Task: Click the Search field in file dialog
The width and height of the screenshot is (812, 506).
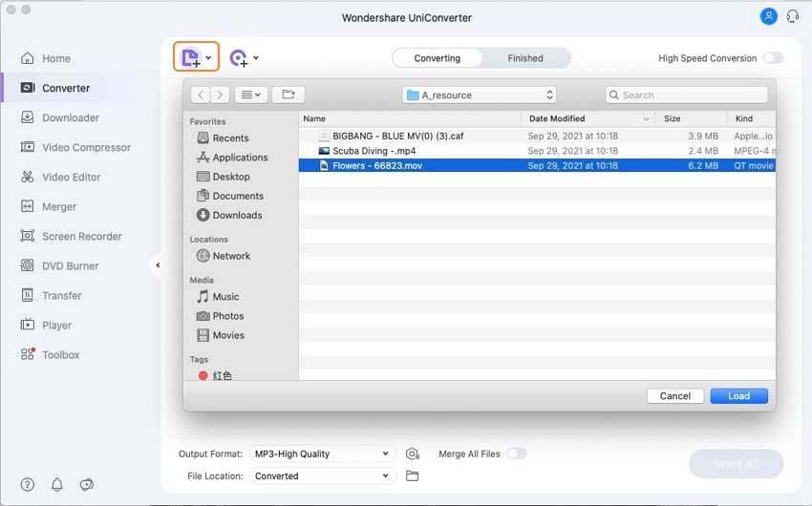Action: point(686,95)
